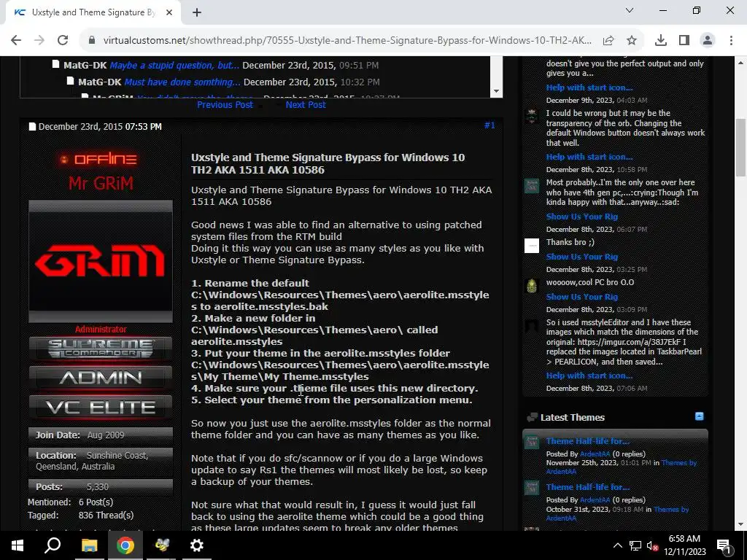The height and width of the screenshot is (560, 747).
Task: Click the thread list scroll down arrow
Action: click(496, 91)
